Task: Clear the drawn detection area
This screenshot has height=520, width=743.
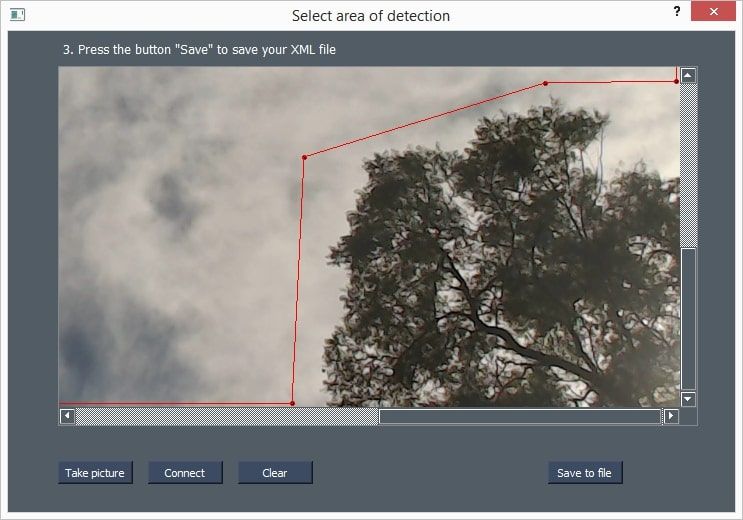Action: (x=275, y=473)
